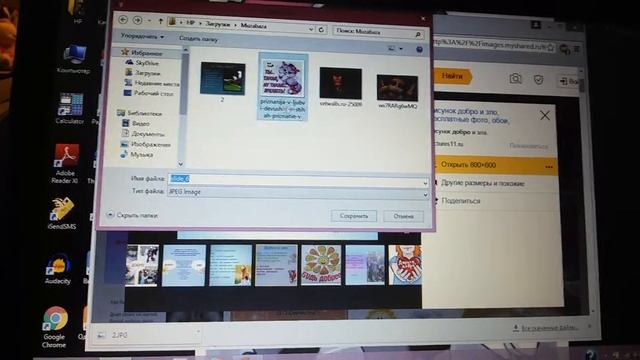640x360 pixels.
Task: Click Другие размеры и похожие
Action: (482, 183)
